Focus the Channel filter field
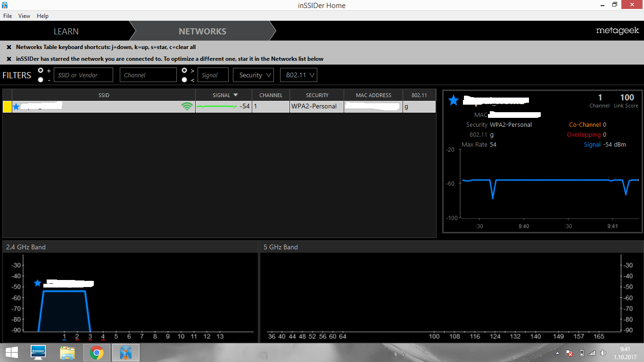The height and width of the screenshot is (362, 644). (x=148, y=75)
